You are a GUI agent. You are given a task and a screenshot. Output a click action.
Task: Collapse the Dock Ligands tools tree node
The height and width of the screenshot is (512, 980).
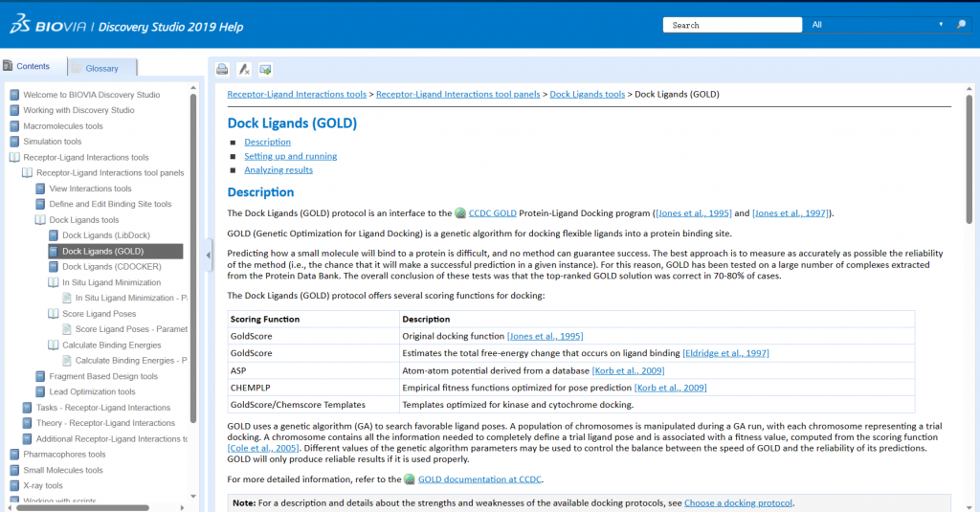[x=40, y=220]
